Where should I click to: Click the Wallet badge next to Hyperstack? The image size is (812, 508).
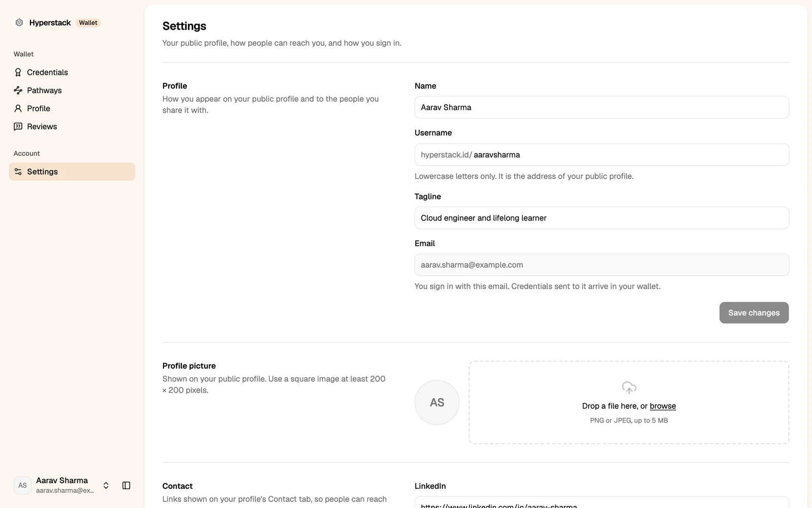(x=88, y=22)
